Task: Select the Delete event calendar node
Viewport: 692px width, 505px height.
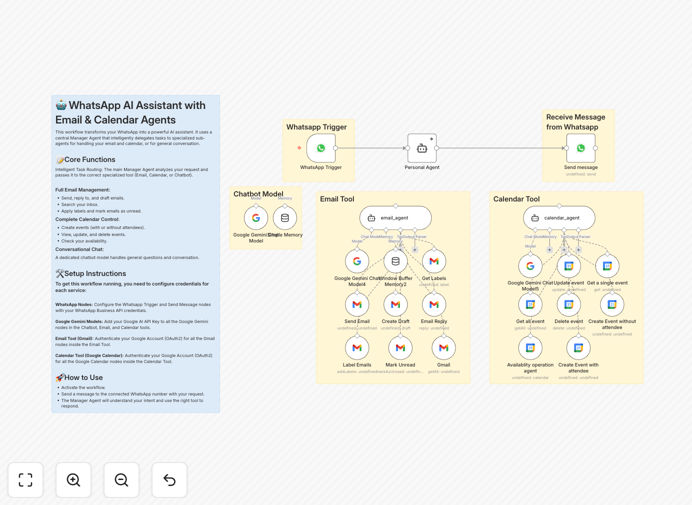Action: click(569, 304)
